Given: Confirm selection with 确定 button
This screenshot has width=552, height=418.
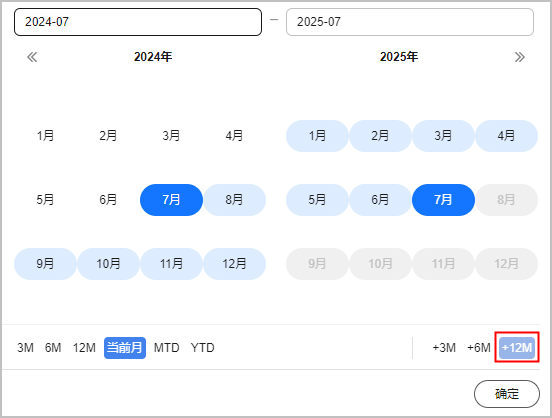Looking at the screenshot, I should (x=507, y=394).
